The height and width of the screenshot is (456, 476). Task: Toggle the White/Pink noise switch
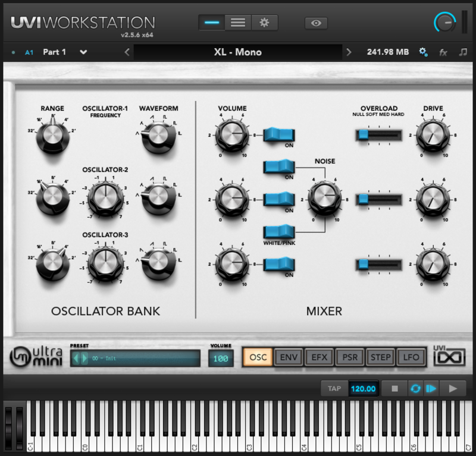[x=279, y=232]
